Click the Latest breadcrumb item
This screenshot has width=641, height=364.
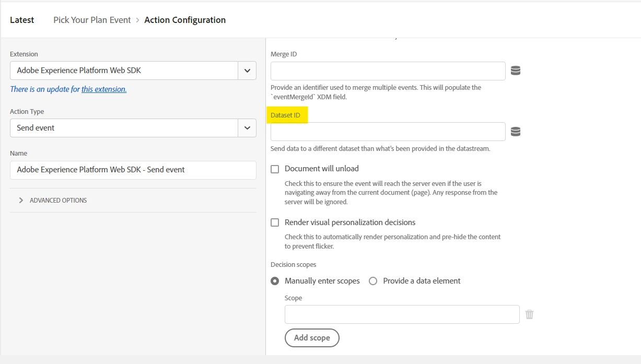(x=22, y=20)
